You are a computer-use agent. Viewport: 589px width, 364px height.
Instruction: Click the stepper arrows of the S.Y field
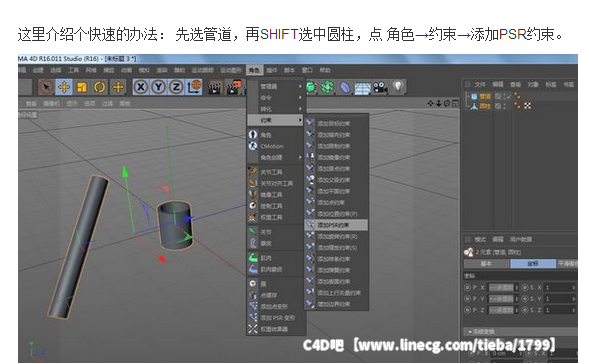(x=573, y=299)
